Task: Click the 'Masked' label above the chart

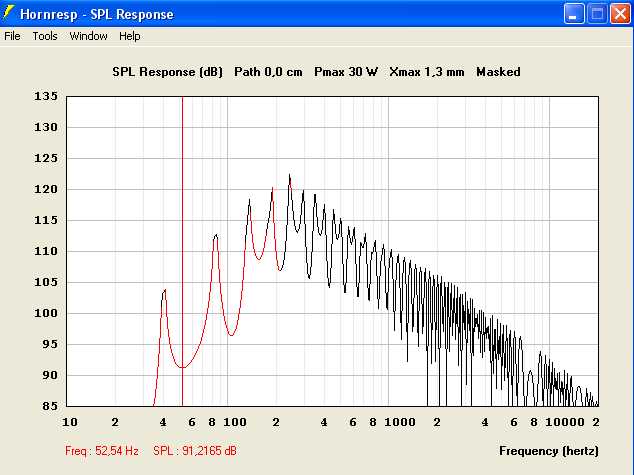Action: pos(498,72)
